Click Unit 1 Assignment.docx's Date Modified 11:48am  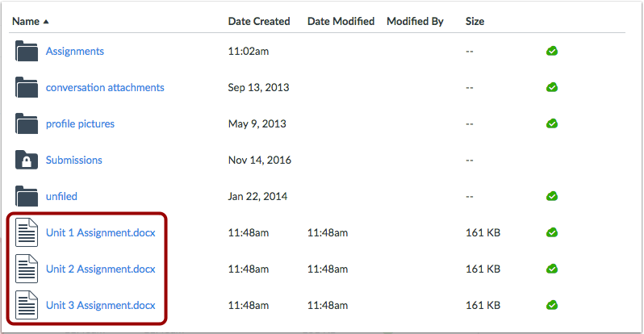point(328,232)
